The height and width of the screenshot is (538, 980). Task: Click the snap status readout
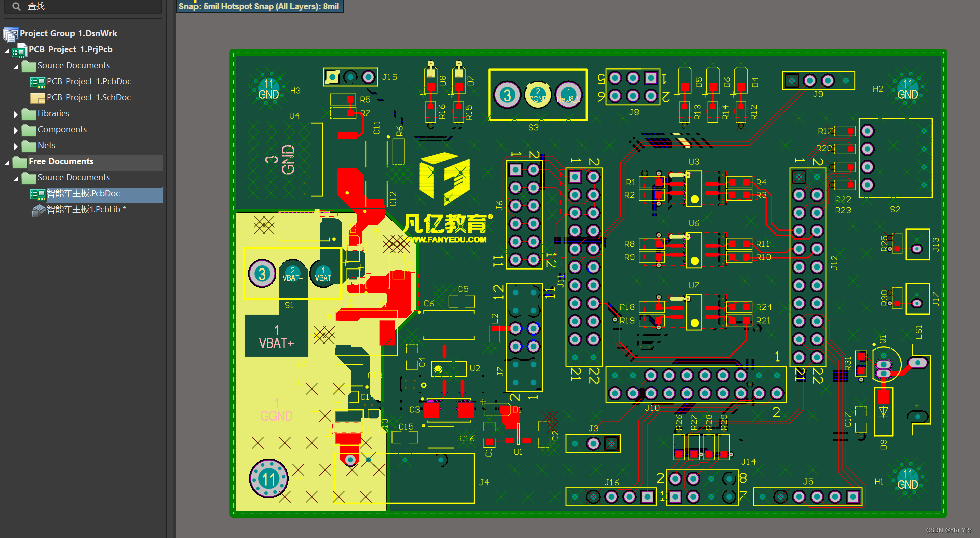pyautogui.click(x=259, y=6)
